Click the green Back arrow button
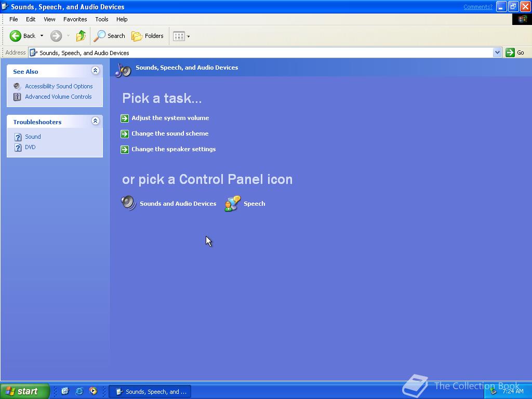Image resolution: width=532 pixels, height=399 pixels. (15, 36)
